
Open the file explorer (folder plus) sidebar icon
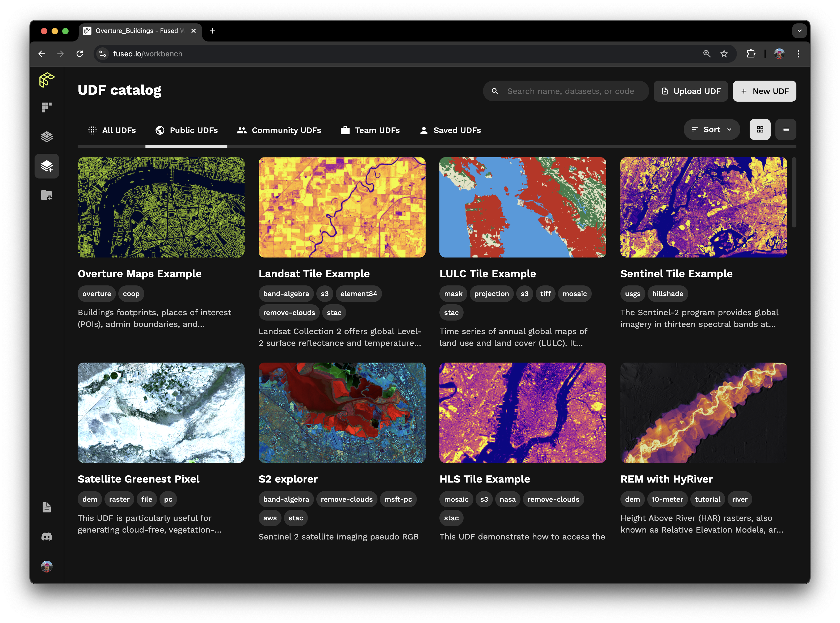[x=47, y=195]
